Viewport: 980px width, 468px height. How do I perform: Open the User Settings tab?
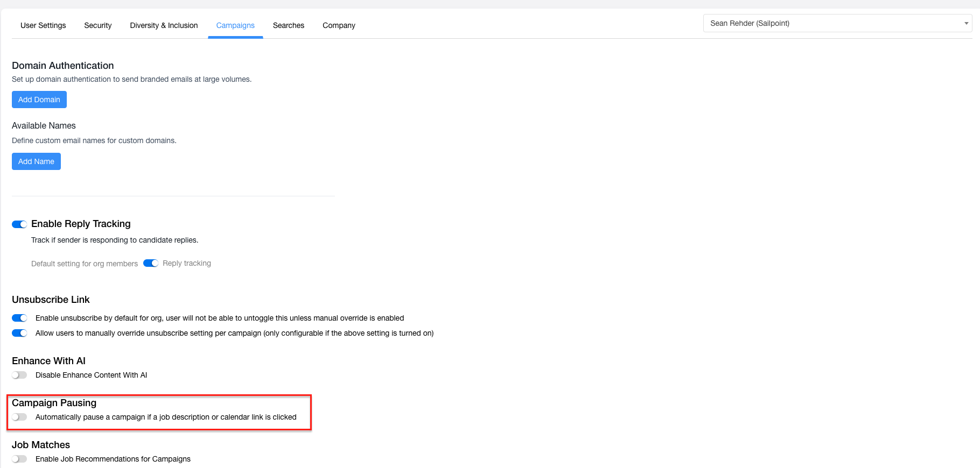[43, 25]
